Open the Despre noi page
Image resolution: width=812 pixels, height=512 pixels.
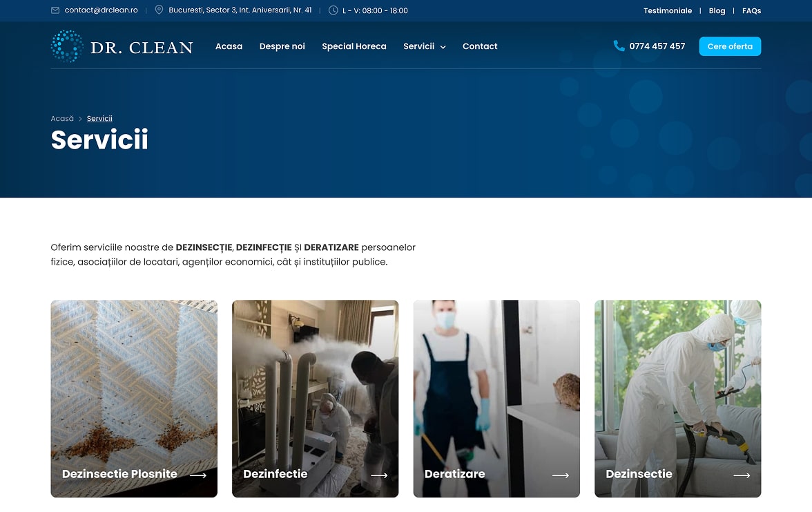coord(282,46)
